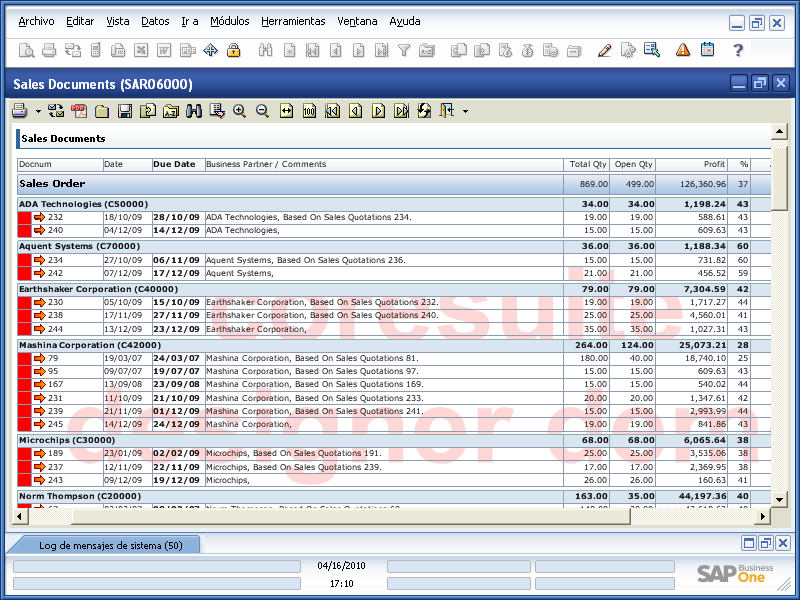Click the Zoom In magnifier icon
Viewport: 800px width, 600px height.
click(239, 111)
